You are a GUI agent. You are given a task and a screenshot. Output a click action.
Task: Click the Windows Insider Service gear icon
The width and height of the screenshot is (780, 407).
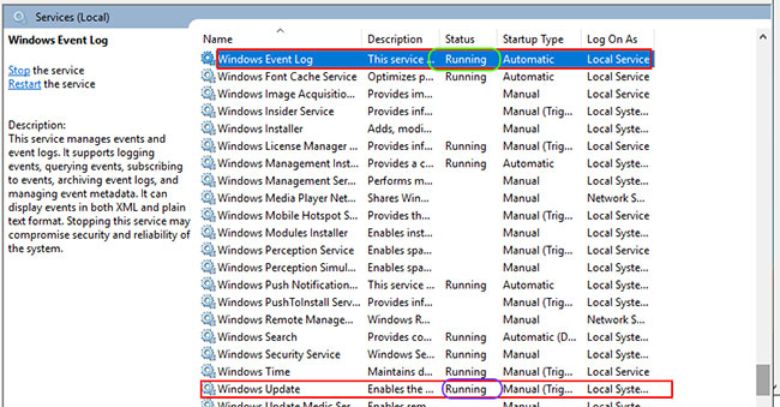(x=208, y=111)
